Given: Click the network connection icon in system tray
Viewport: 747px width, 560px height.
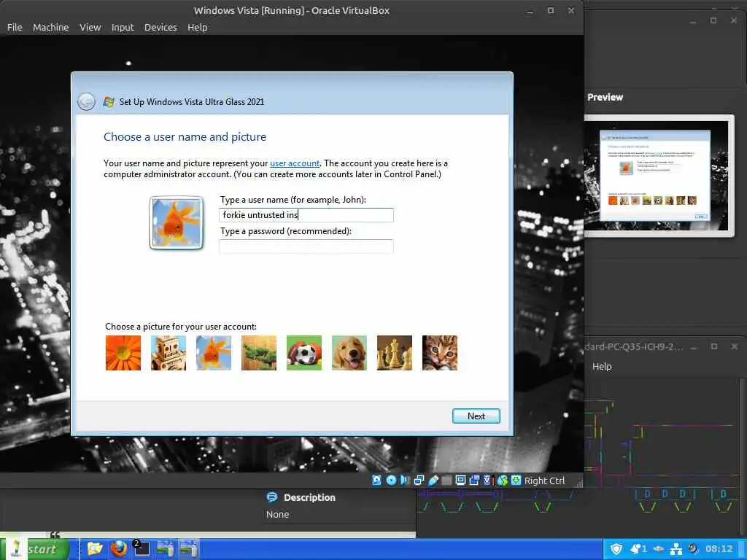Looking at the screenshot, I should point(676,549).
